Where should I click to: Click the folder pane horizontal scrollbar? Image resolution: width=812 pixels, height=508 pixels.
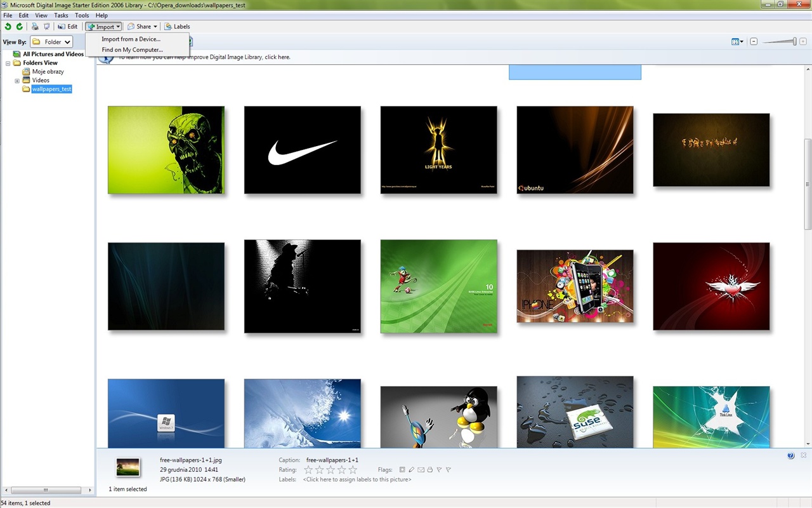(45, 490)
